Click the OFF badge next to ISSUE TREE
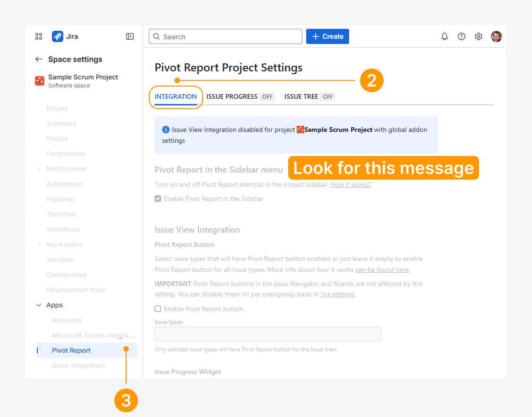This screenshot has height=417, width=532. tap(328, 97)
